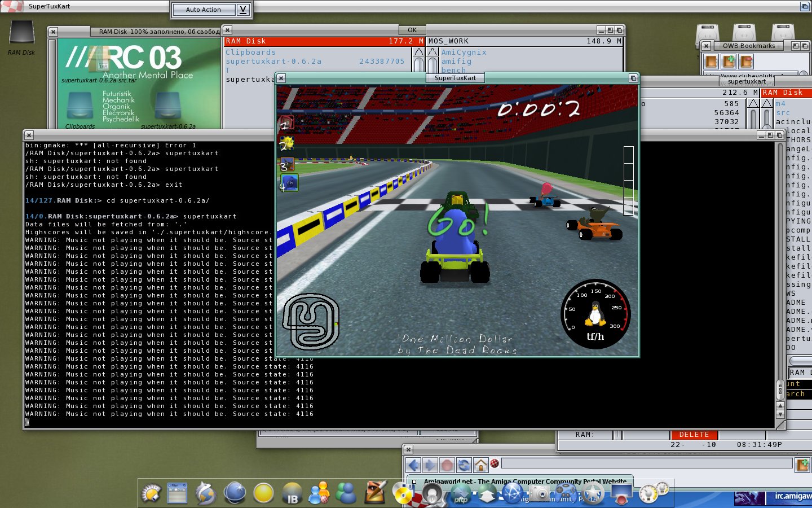Click shell window depth gadget
812x508 pixels.
[779, 135]
